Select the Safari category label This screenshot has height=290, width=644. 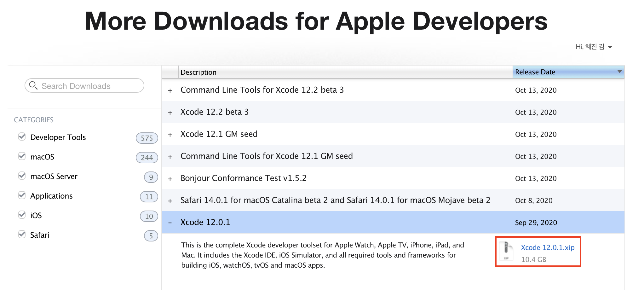coord(40,235)
